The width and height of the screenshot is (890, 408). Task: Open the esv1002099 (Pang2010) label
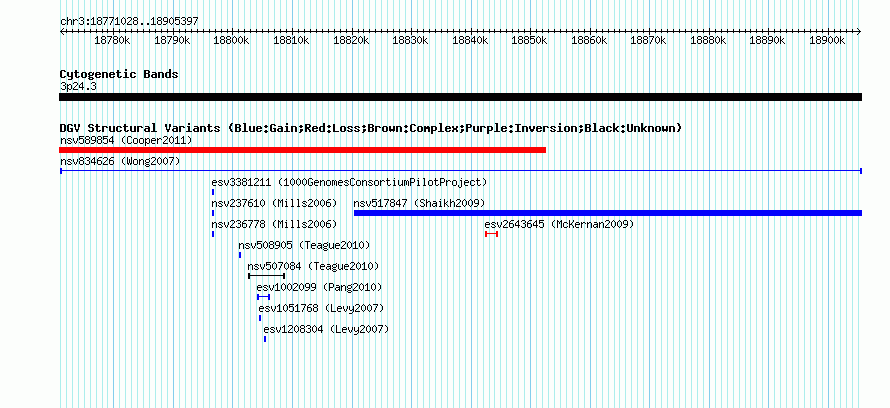tap(319, 287)
